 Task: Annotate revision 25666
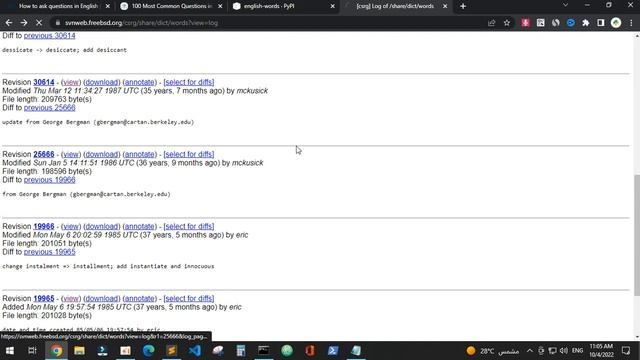point(140,154)
